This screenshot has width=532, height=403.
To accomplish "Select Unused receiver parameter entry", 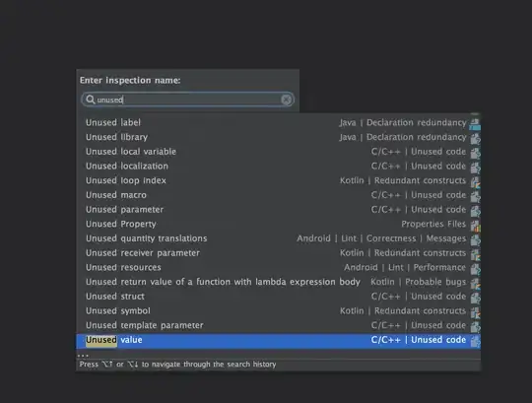I will click(x=278, y=253).
